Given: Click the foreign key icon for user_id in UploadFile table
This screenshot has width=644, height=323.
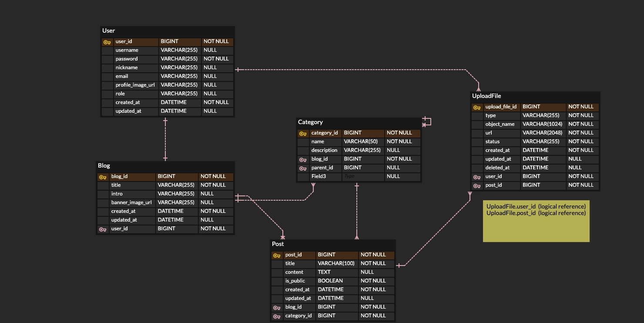Looking at the screenshot, I should pyautogui.click(x=477, y=177).
